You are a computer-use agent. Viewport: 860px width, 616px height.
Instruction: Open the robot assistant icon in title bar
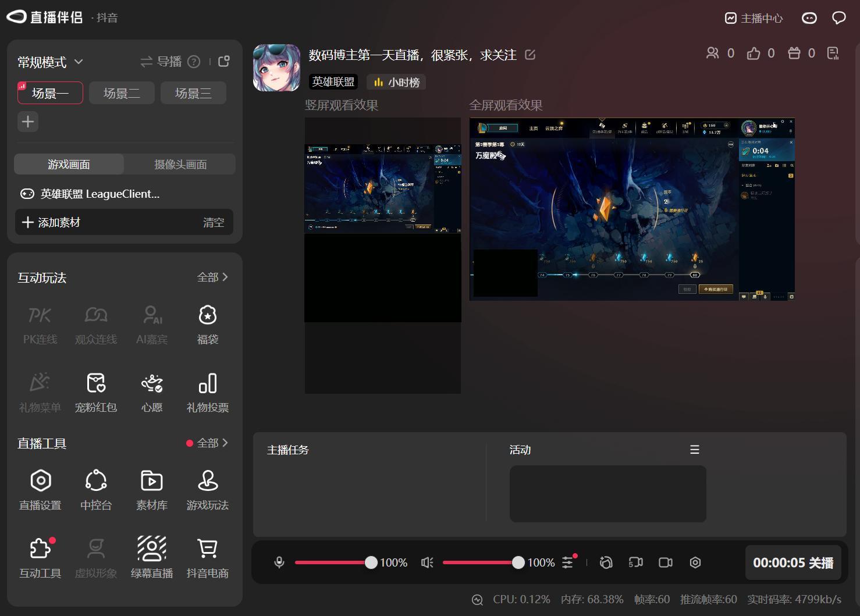click(809, 18)
